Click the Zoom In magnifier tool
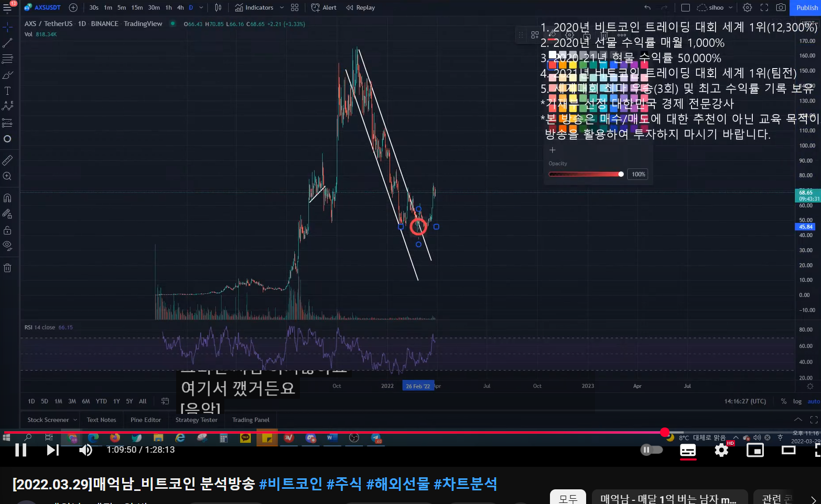Viewport: 821px width, 504px height. 7,177
